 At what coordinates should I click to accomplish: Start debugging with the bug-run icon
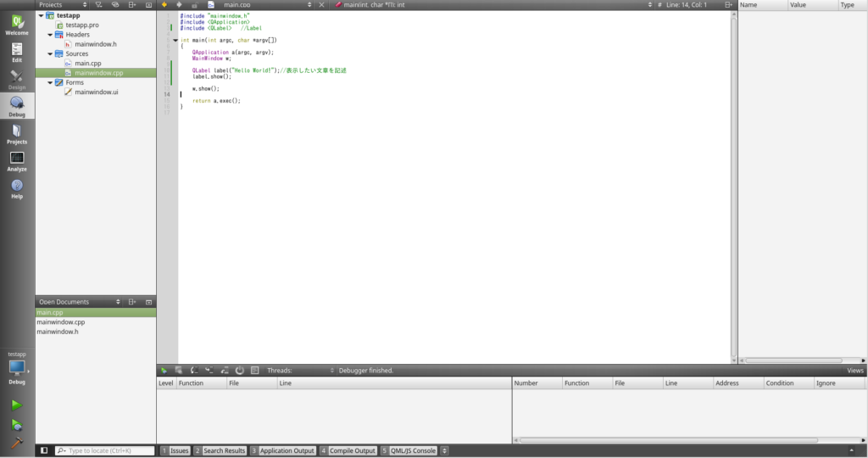pyautogui.click(x=17, y=425)
